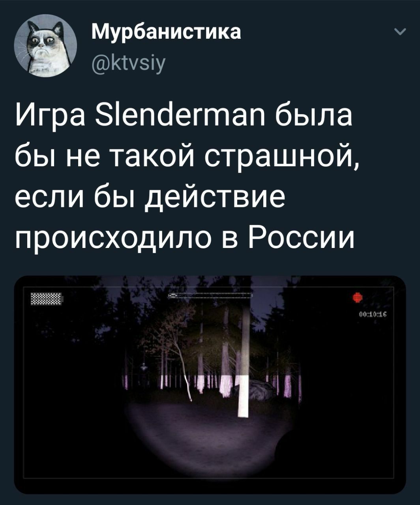Expand the tweet options chevron
420x505 pixels.
point(399,33)
